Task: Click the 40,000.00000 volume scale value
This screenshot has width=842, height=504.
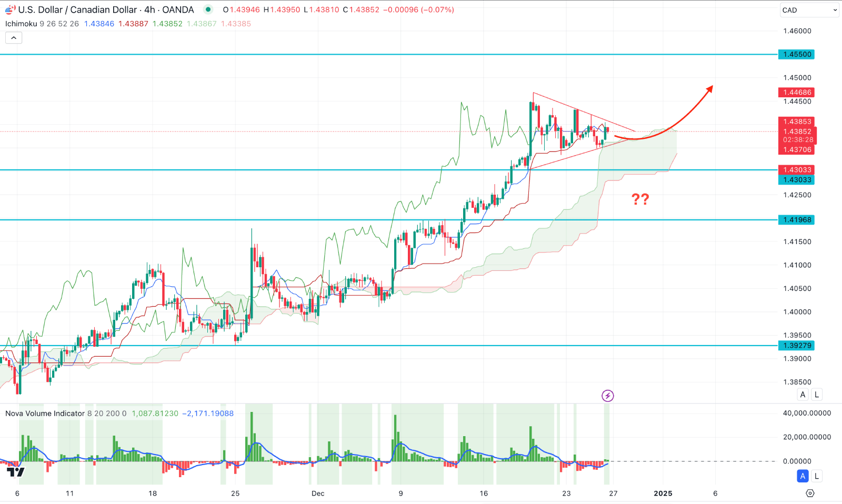Action: (807, 413)
